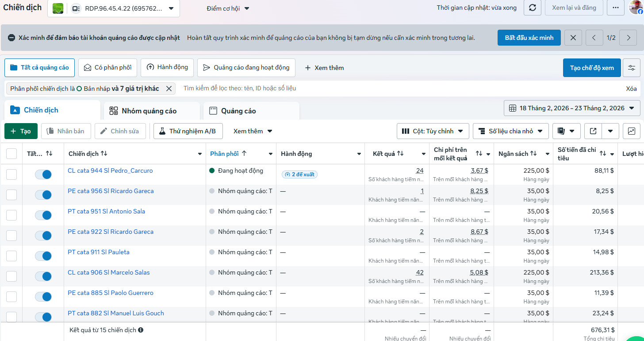The image size is (644, 341).
Task: Open the profile avatar in top corner
Action: (x=636, y=7)
